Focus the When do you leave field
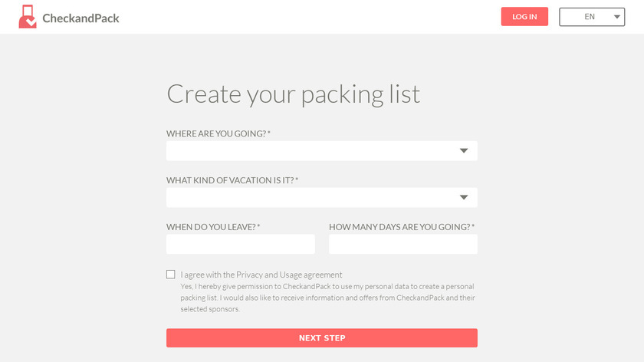 [241, 244]
